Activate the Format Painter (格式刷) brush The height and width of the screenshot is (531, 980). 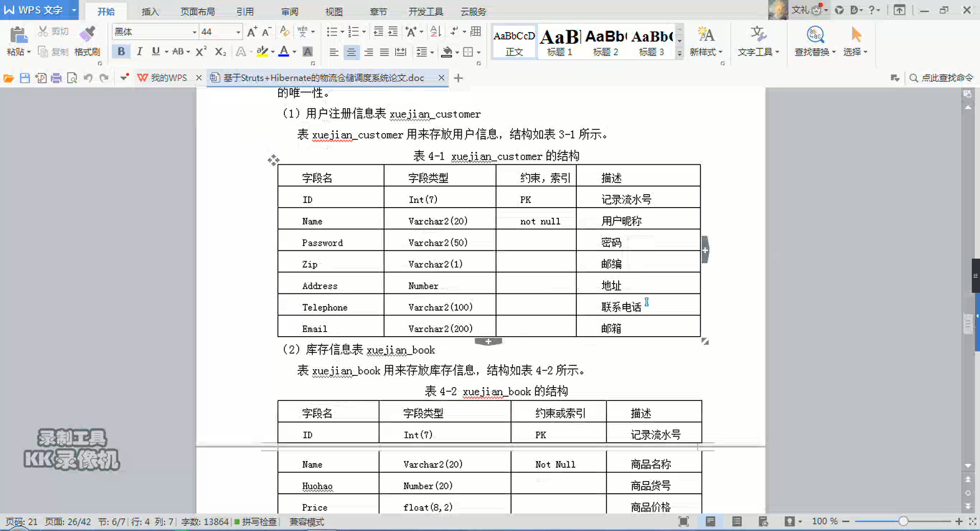click(87, 41)
